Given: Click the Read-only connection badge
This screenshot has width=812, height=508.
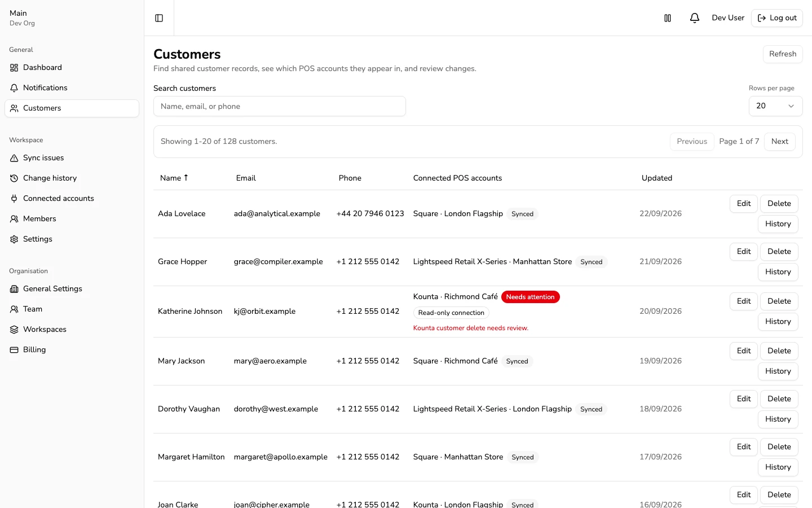Looking at the screenshot, I should click(x=451, y=313).
